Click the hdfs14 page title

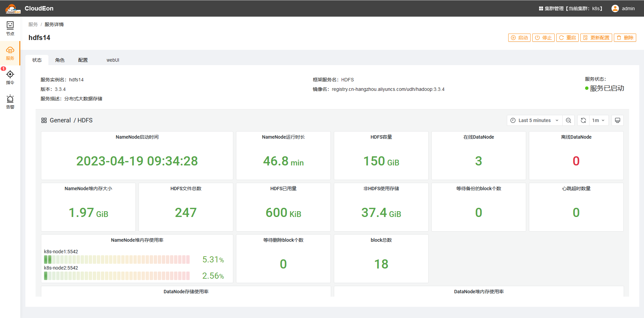click(39, 38)
